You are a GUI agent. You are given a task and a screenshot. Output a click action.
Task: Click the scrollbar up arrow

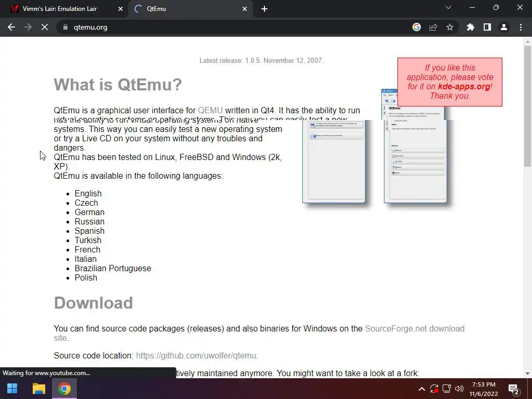tap(527, 42)
